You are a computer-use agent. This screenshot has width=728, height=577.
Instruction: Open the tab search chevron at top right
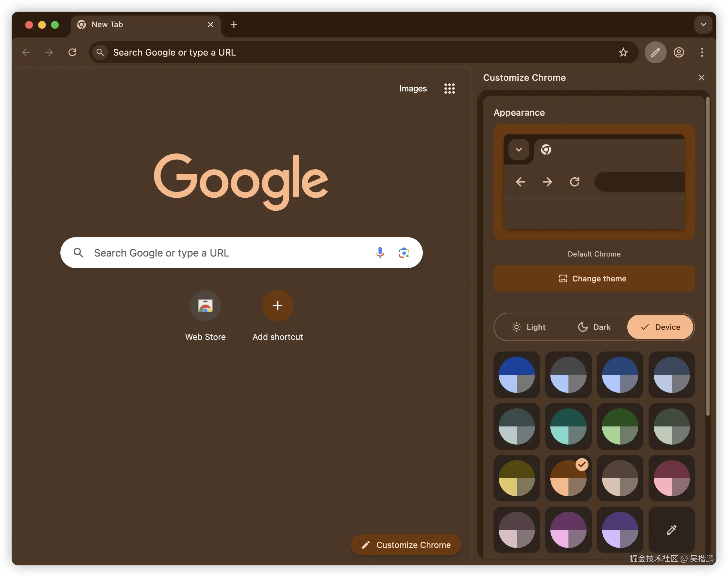pos(703,24)
